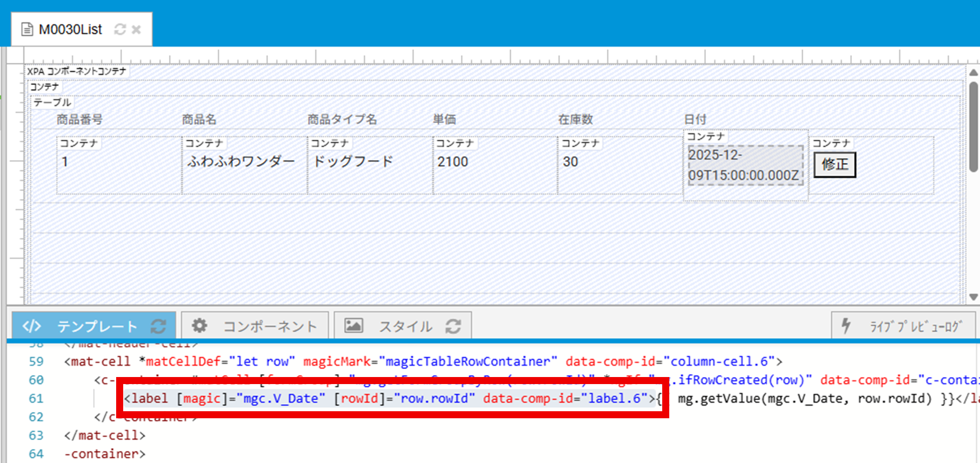Viewport: 980px width, 463px height.
Task: Click the lightning bolt live preview icon
Action: pyautogui.click(x=846, y=326)
